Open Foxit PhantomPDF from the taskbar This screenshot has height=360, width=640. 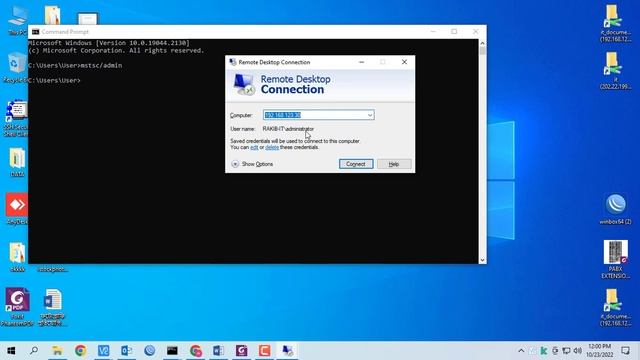[x=241, y=351]
